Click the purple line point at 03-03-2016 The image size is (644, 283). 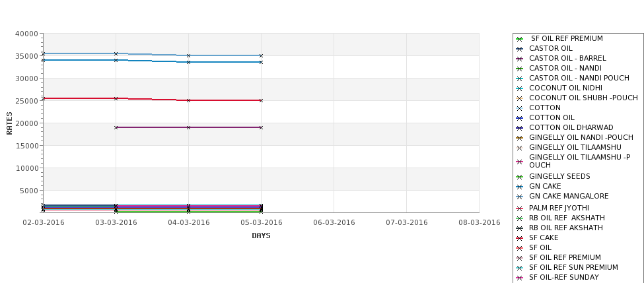click(x=116, y=127)
